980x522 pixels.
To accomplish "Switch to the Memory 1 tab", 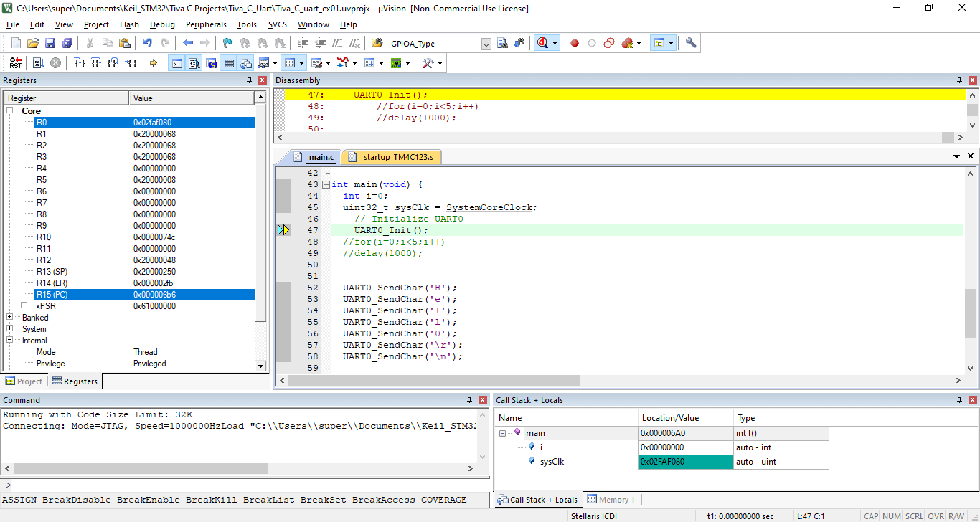I will point(611,500).
